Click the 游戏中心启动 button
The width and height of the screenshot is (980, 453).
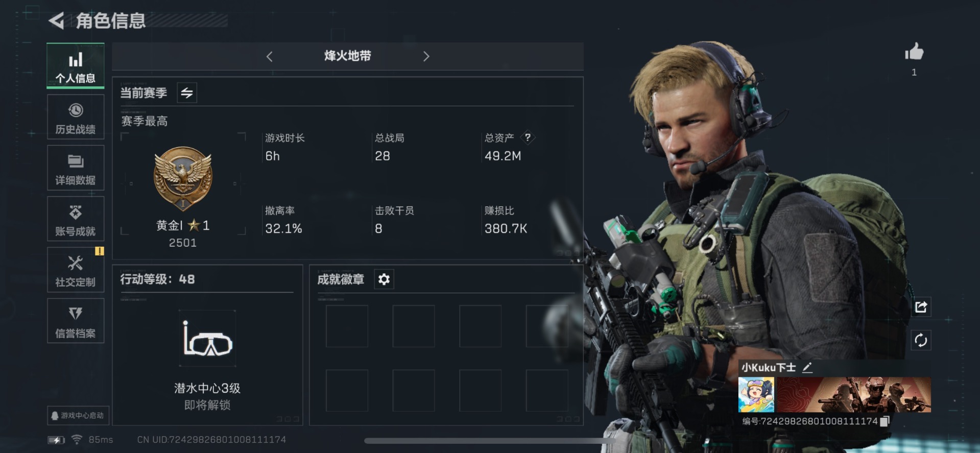(x=78, y=415)
